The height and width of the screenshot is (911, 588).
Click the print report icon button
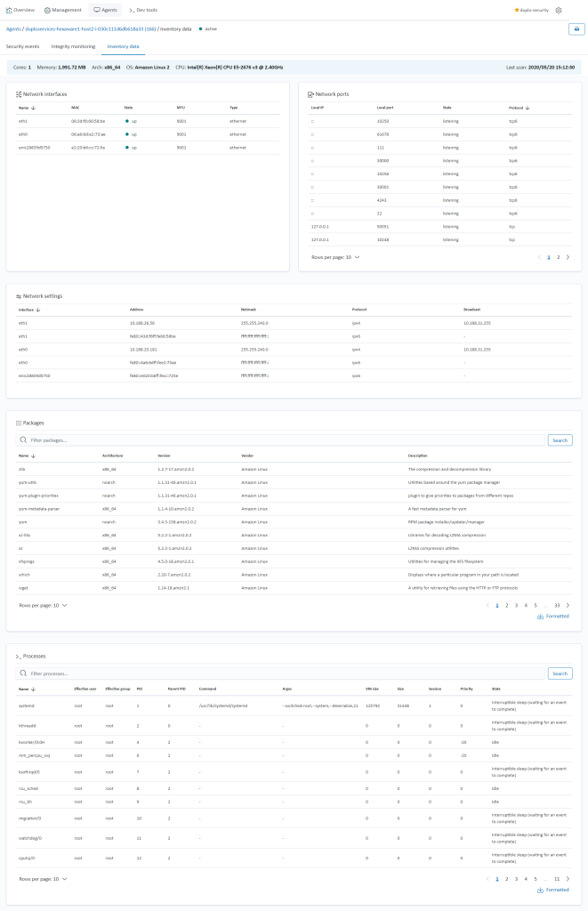tap(576, 28)
